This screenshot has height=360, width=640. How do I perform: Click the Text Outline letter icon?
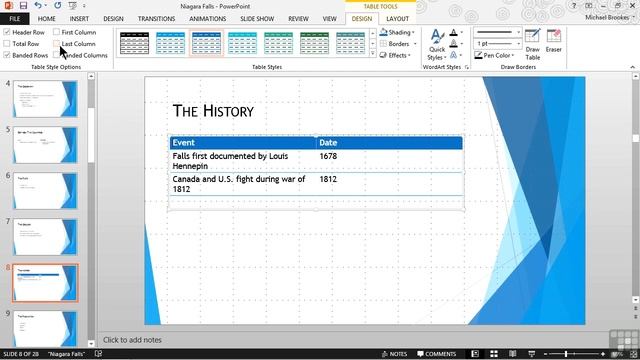pyautogui.click(x=453, y=44)
